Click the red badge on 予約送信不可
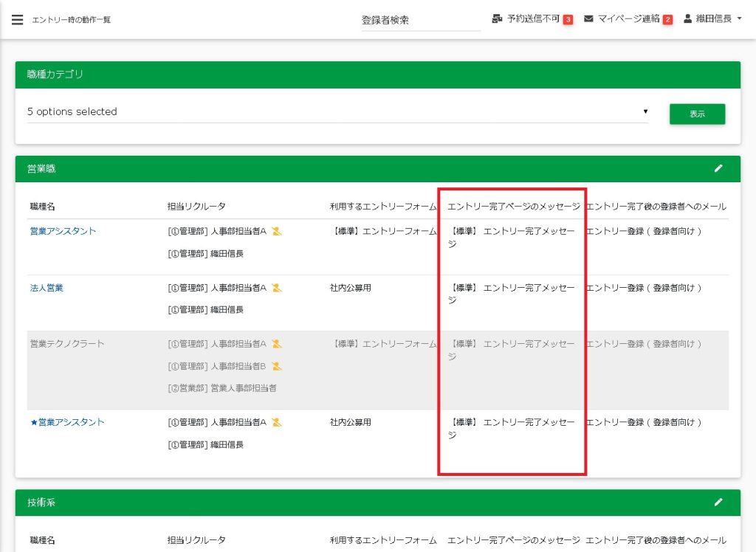The height and width of the screenshot is (552, 756). [x=568, y=20]
